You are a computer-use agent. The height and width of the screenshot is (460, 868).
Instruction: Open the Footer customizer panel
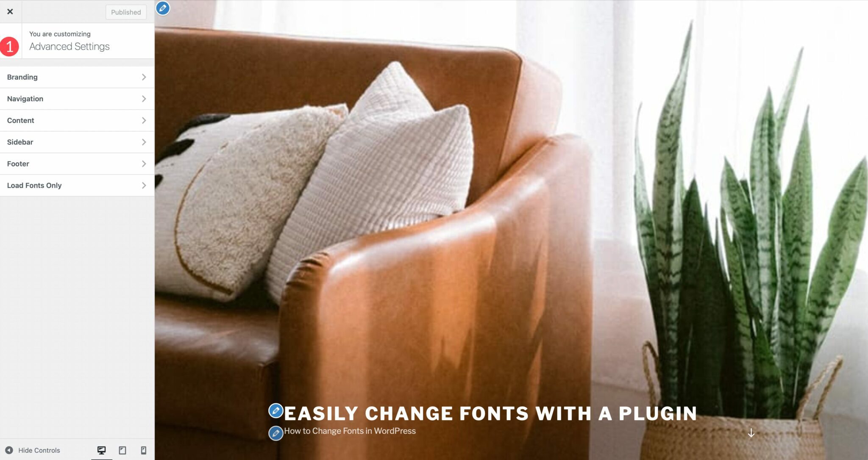[x=77, y=163]
